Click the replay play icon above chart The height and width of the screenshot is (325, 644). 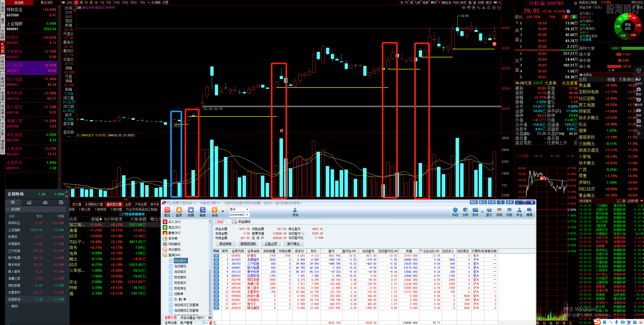click(474, 8)
